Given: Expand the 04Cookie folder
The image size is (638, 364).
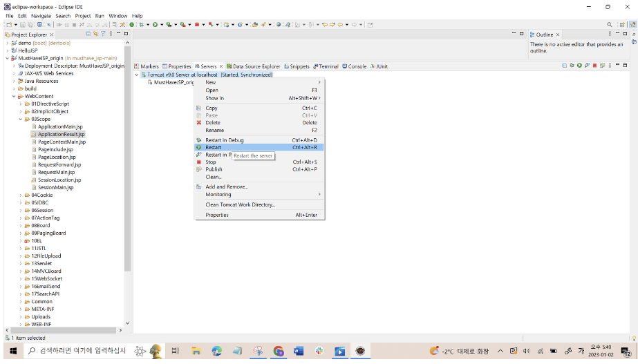Looking at the screenshot, I should pos(20,195).
